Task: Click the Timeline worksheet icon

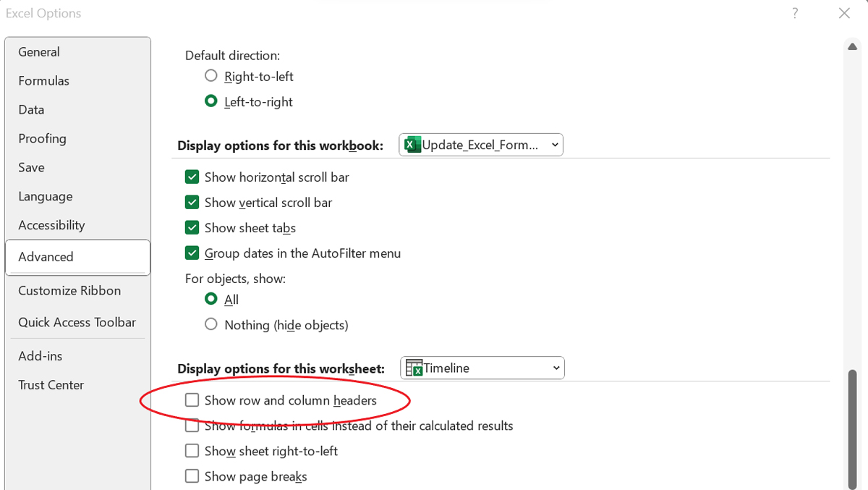Action: [414, 368]
